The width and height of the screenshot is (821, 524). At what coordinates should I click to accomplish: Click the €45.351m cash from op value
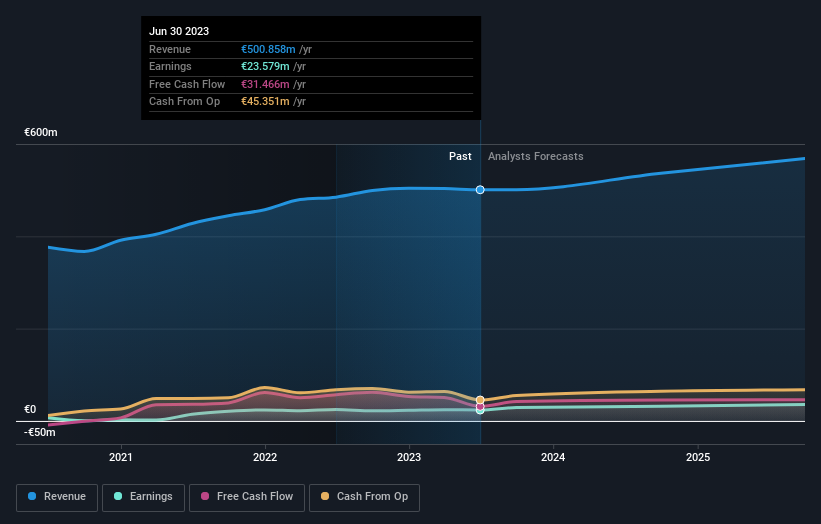click(x=265, y=102)
